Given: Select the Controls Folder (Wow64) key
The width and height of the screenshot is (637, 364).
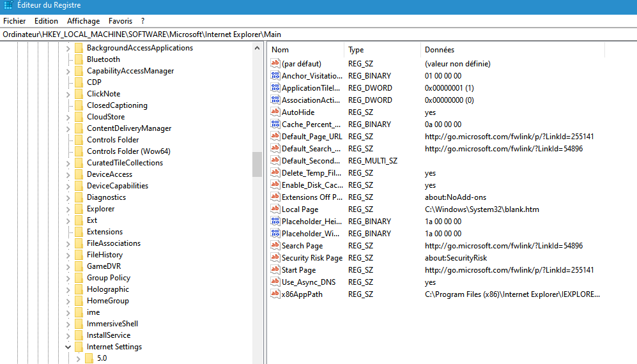Looking at the screenshot, I should [x=128, y=151].
